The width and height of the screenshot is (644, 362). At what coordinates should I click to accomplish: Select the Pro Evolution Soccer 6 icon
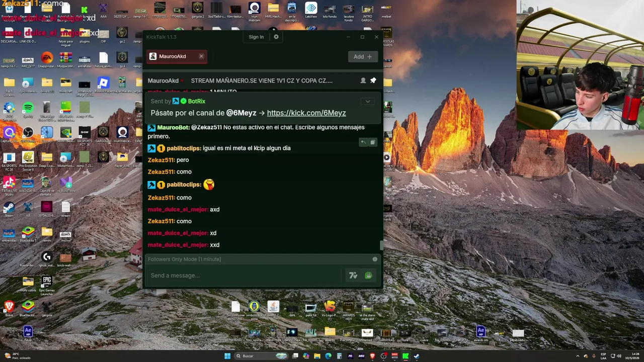pyautogui.click(x=28, y=160)
